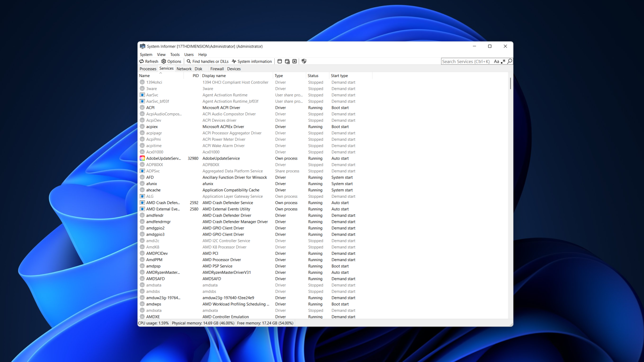Select the Services tab
The image size is (644, 362).
[166, 69]
